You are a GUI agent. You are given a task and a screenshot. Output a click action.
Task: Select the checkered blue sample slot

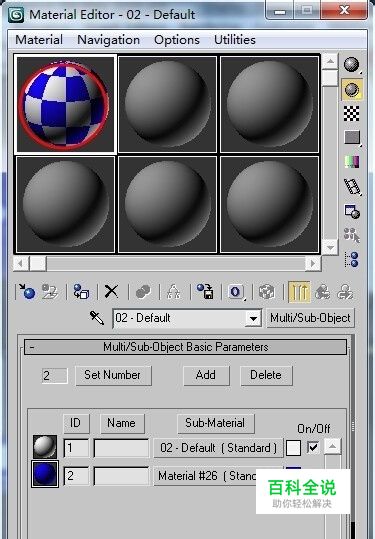point(65,104)
